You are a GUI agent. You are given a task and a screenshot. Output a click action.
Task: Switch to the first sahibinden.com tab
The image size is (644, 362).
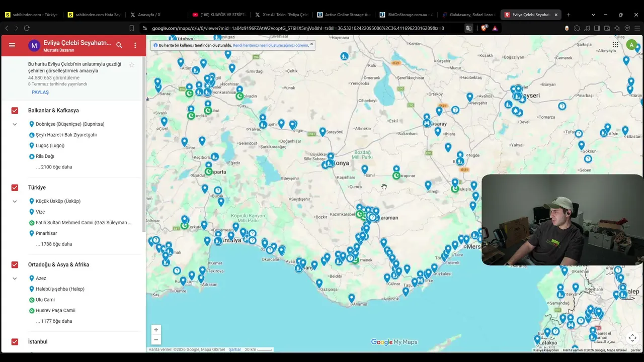click(x=31, y=15)
